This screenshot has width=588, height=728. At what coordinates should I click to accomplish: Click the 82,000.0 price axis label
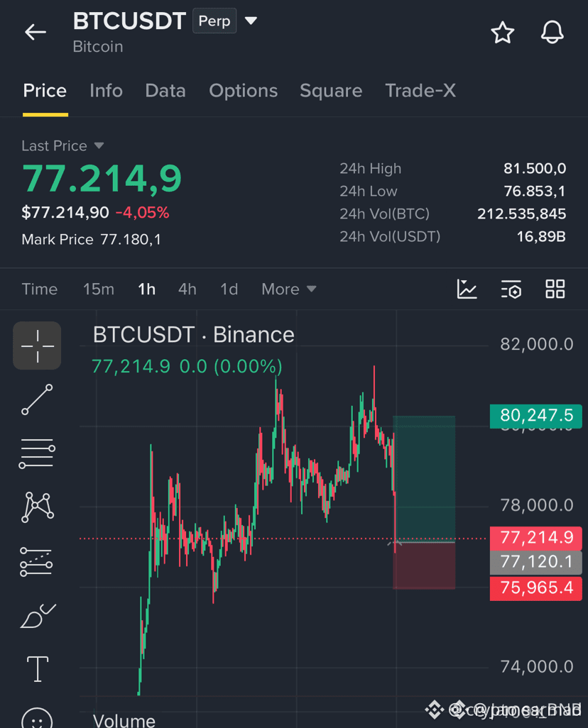537,345
